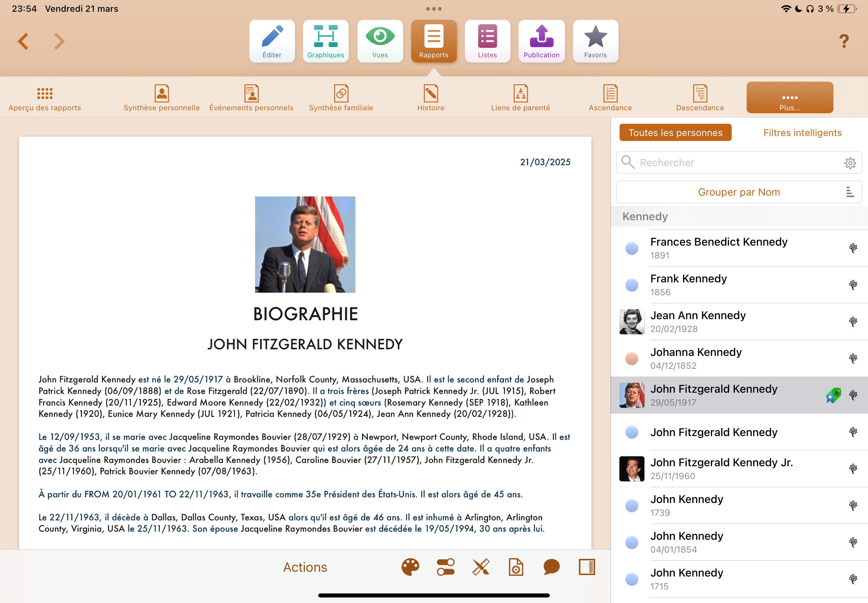Click the report date 21/03/2025
Screen dimensions: 868x603
click(x=545, y=162)
